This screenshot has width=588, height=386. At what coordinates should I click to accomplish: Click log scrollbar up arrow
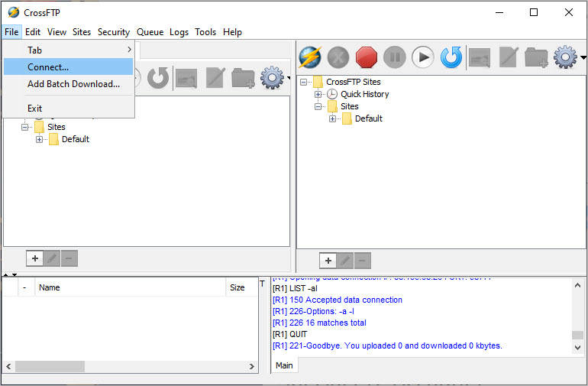(577, 285)
